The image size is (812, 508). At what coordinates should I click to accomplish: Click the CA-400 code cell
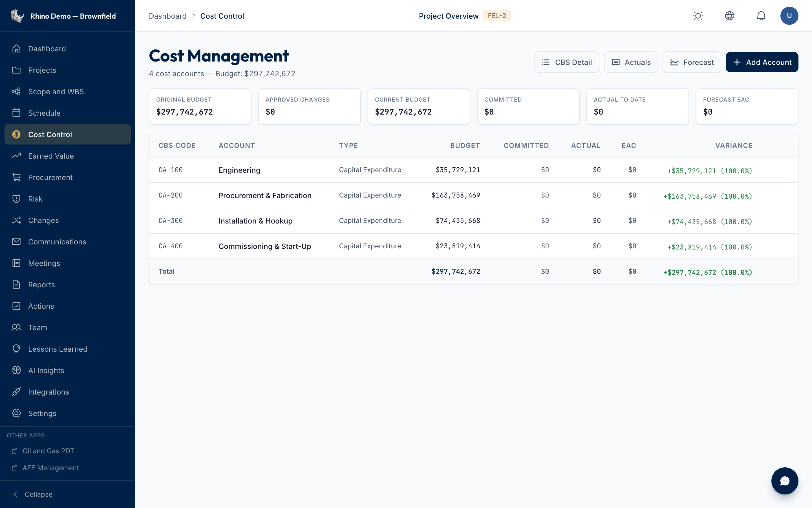click(x=171, y=246)
